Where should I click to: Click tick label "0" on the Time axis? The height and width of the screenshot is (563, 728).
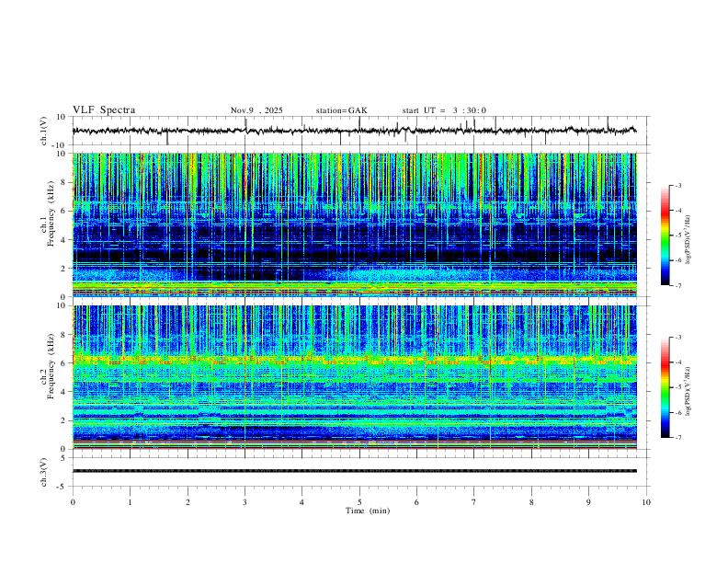pos(73,502)
